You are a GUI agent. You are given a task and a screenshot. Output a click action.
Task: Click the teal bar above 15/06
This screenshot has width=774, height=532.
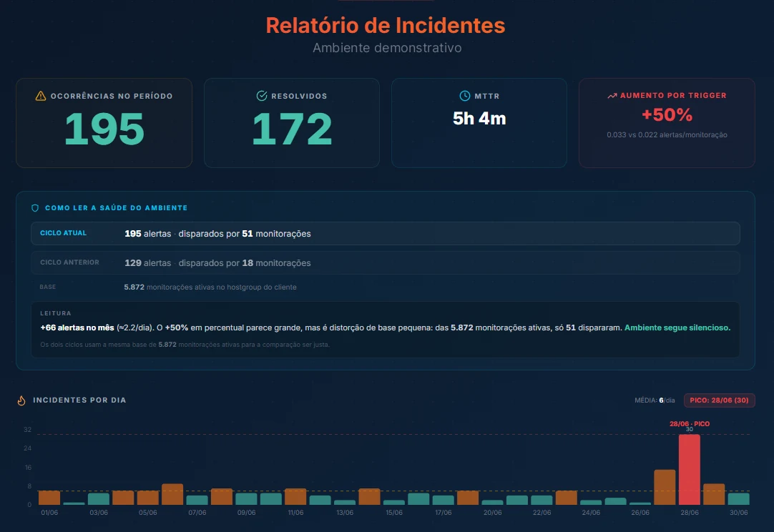point(394,503)
